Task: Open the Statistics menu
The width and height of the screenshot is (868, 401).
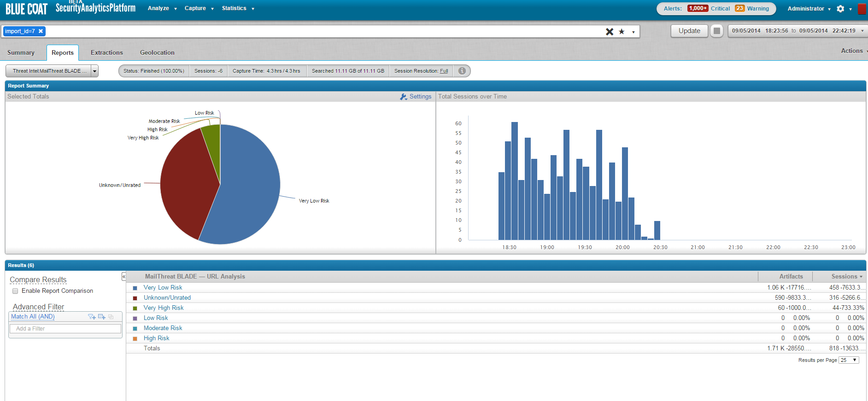Action: coord(238,8)
